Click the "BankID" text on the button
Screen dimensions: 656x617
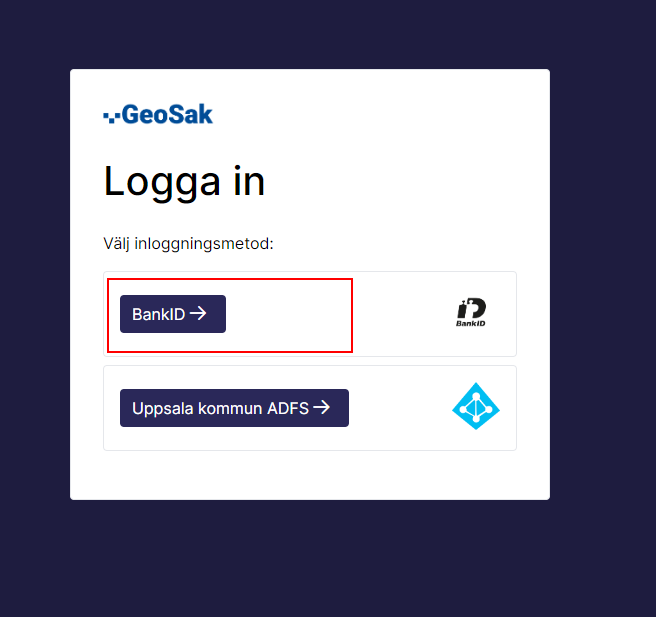coord(159,314)
